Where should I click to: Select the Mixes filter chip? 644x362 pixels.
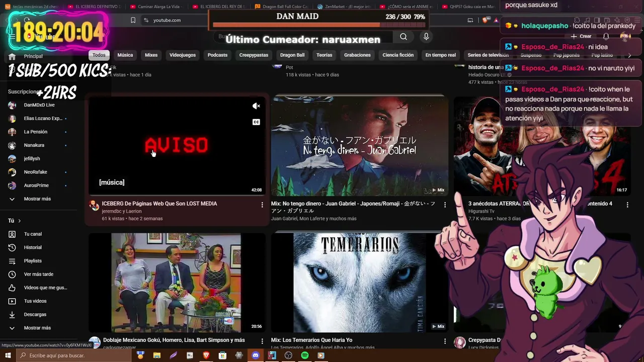point(151,55)
